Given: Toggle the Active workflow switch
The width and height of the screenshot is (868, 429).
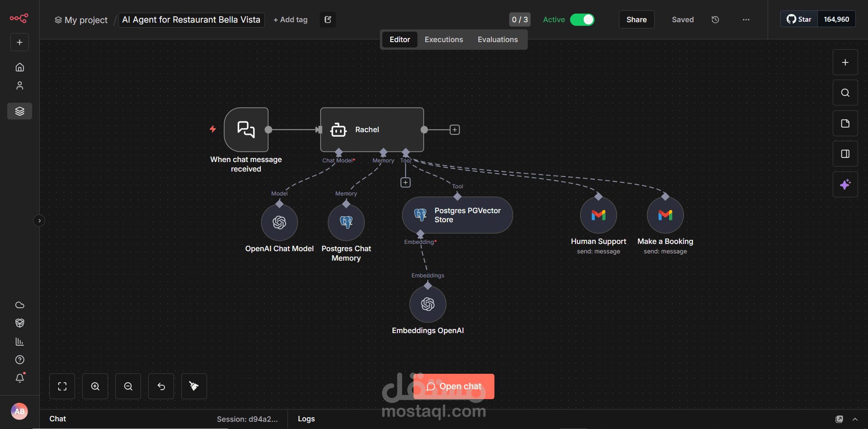Looking at the screenshot, I should pyautogui.click(x=582, y=19).
